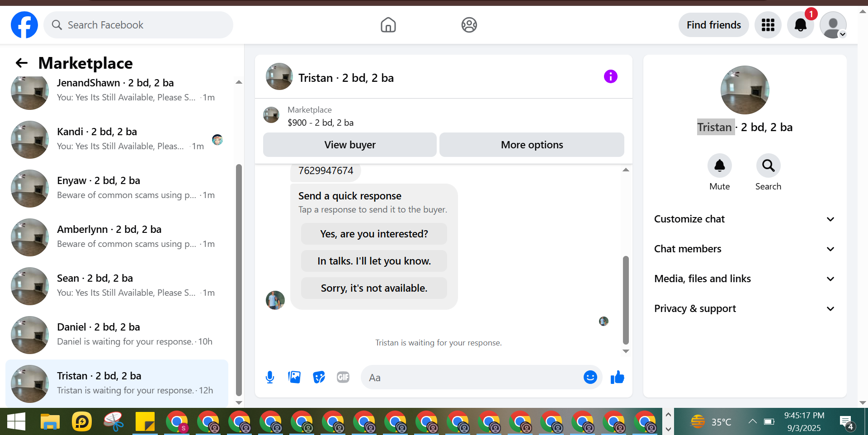Switch to the Amberlynn chat

pyautogui.click(x=117, y=237)
